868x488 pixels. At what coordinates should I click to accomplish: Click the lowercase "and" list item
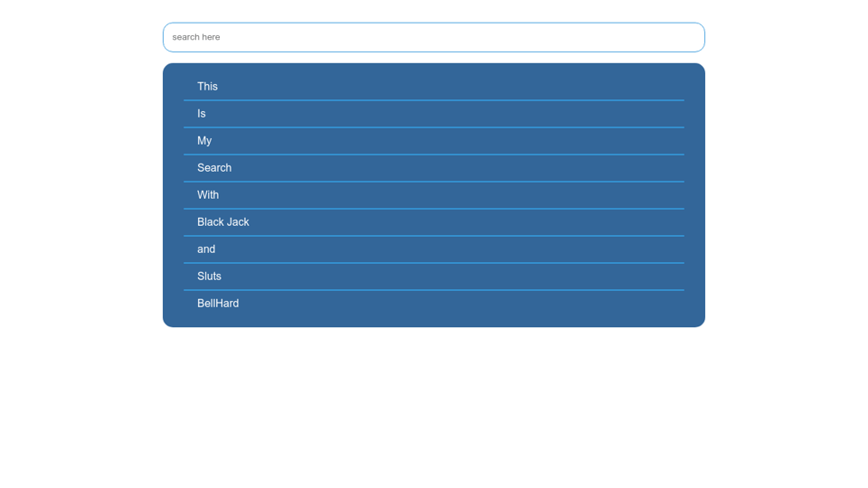point(206,249)
